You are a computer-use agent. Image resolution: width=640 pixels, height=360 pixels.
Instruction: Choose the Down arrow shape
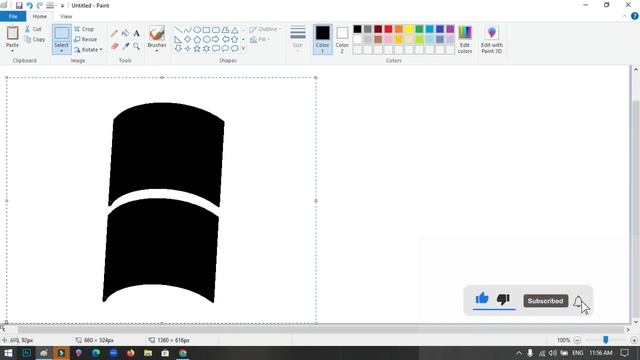pos(178,49)
